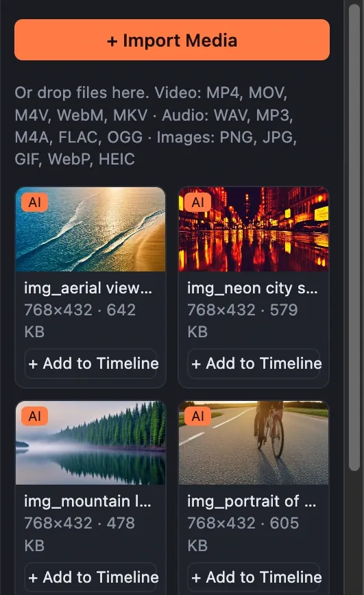Click AI badge on neon city thumbnail
364x595 pixels.
click(197, 202)
